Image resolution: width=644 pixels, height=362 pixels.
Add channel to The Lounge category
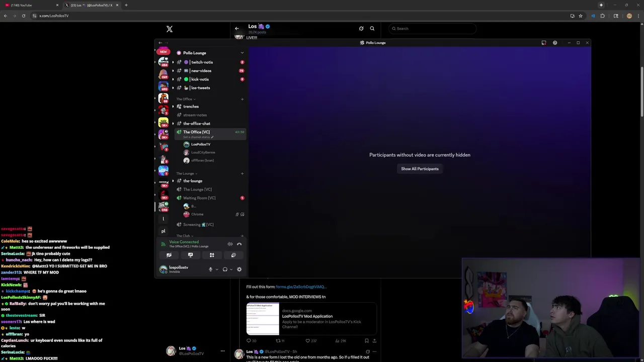pos(242,173)
